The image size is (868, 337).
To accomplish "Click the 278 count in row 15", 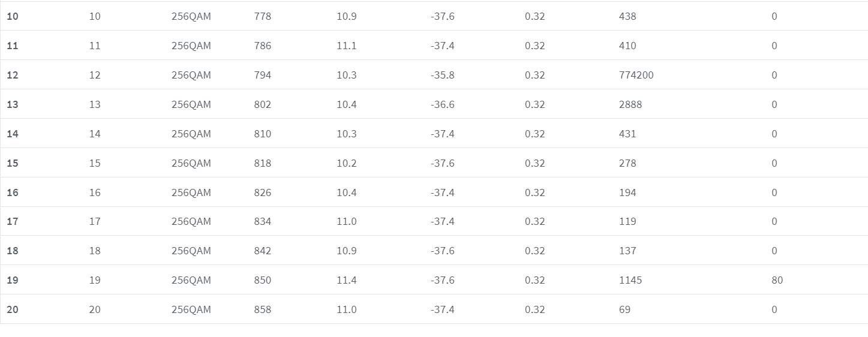I will pos(627,163).
